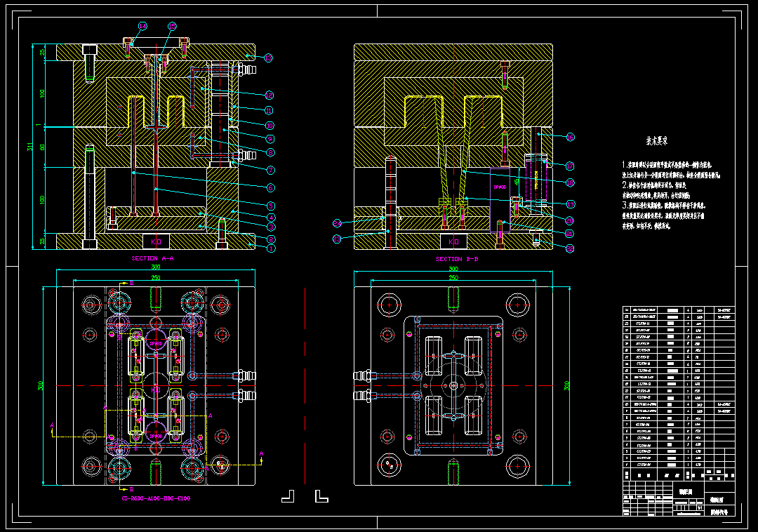Select the upper water fitting in Section A-A
The width and height of the screenshot is (758, 532).
coord(246,69)
